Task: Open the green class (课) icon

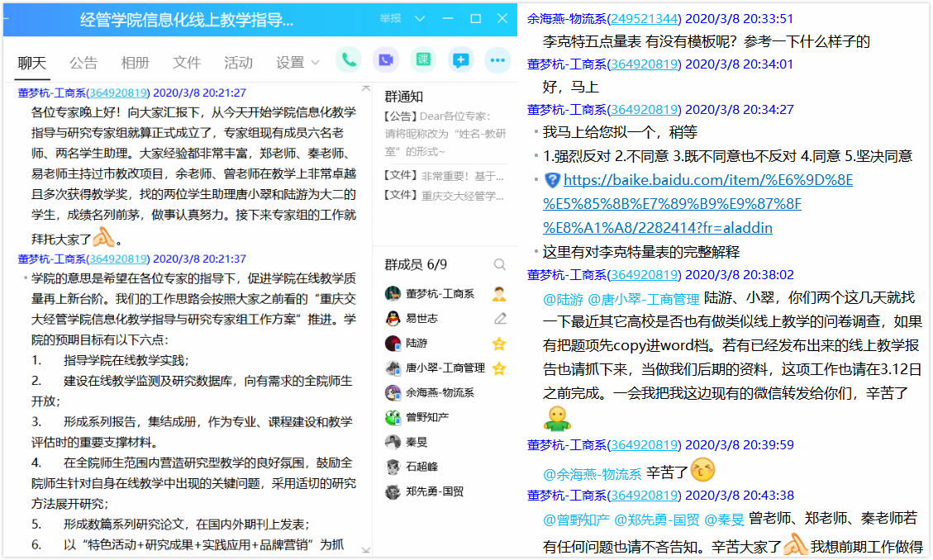Action: coord(423,60)
